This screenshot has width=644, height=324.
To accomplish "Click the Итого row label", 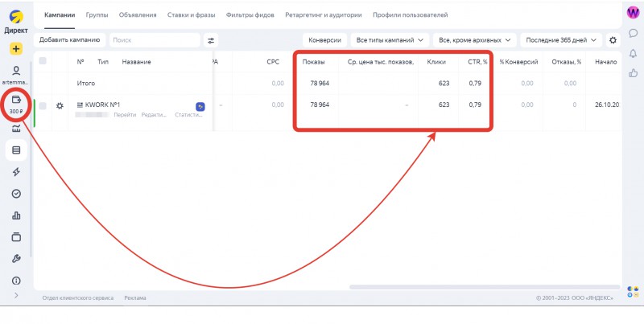I will point(86,84).
